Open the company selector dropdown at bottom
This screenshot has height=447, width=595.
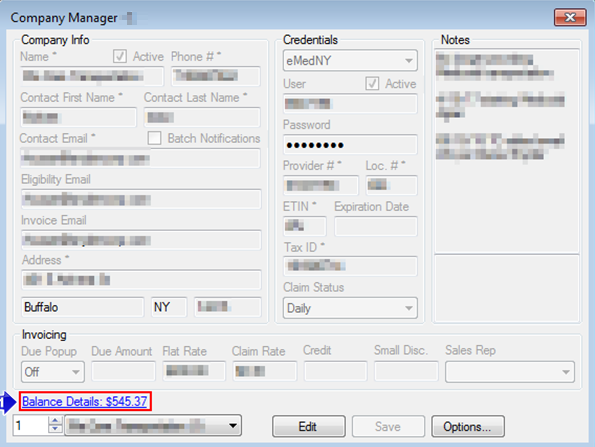pyautogui.click(x=153, y=425)
